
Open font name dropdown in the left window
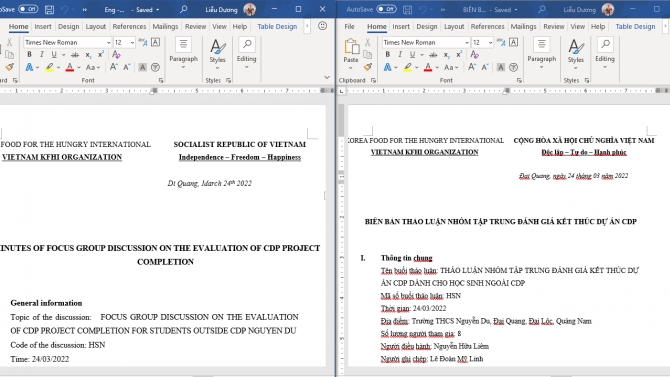[x=108, y=42]
